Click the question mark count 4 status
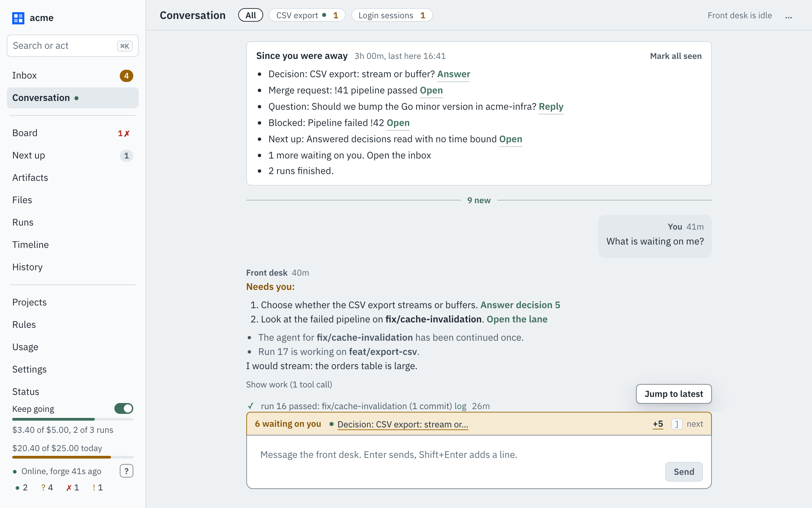The height and width of the screenshot is (508, 812). click(x=47, y=487)
